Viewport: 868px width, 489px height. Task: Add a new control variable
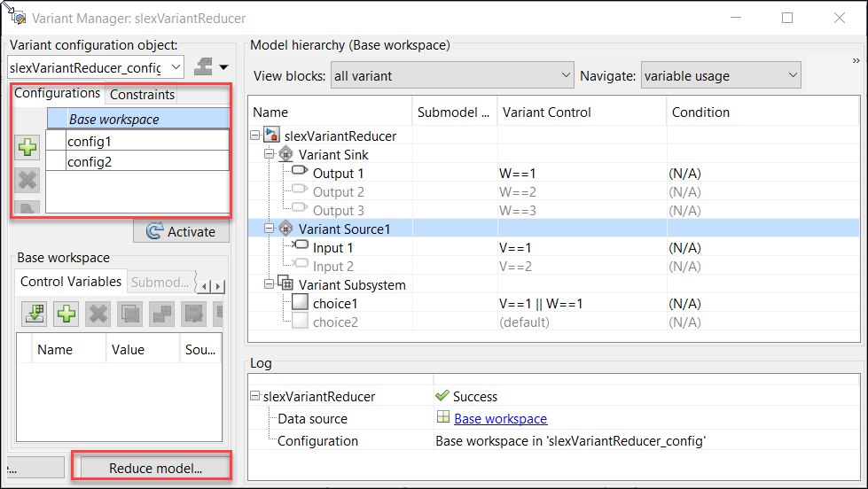pos(66,314)
